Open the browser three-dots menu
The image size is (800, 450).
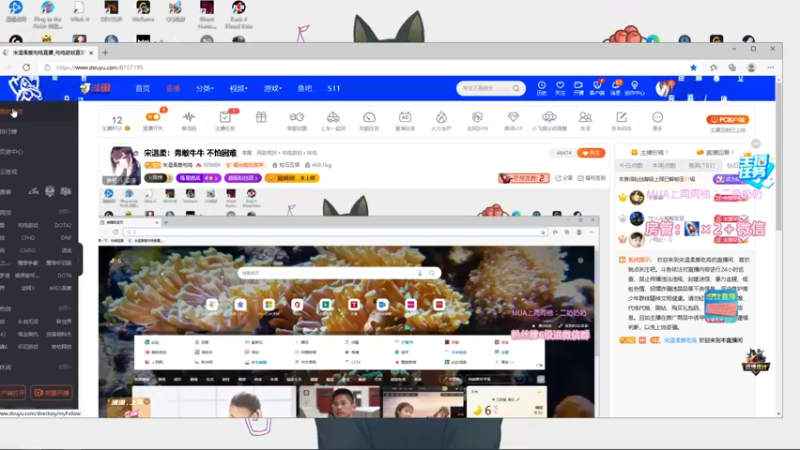coord(770,67)
